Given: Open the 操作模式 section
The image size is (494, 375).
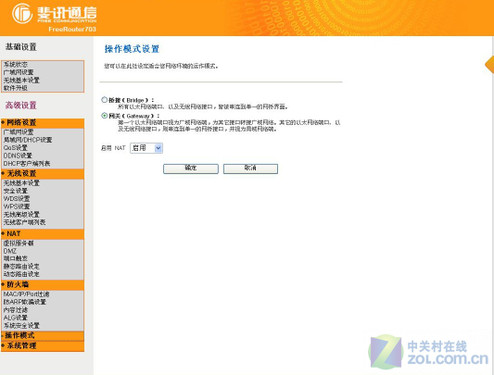Looking at the screenshot, I should pos(42,336).
